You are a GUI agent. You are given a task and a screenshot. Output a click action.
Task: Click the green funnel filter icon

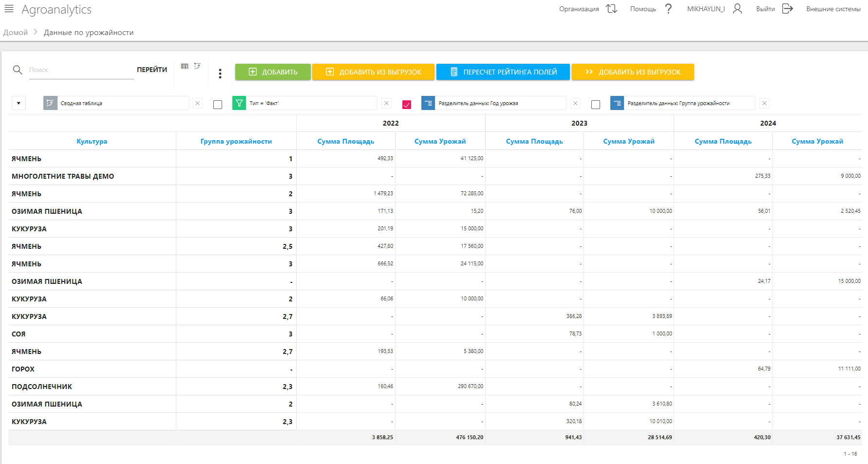coord(239,103)
